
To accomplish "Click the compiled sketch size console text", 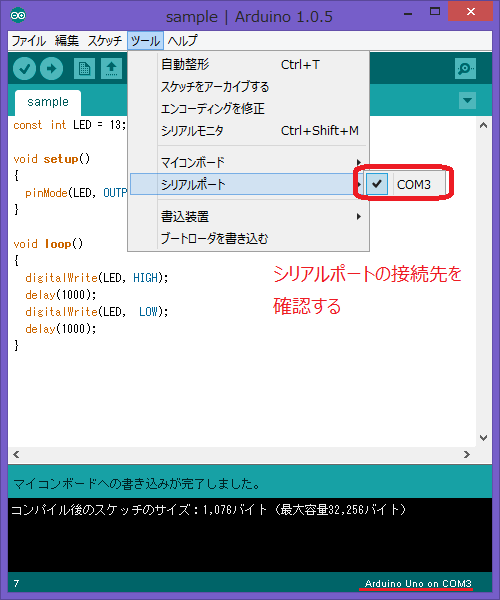I will pyautogui.click(x=208, y=510).
